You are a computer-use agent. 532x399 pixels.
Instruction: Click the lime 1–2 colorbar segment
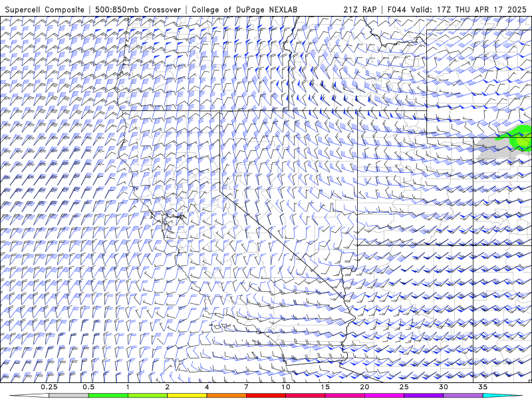148,396
